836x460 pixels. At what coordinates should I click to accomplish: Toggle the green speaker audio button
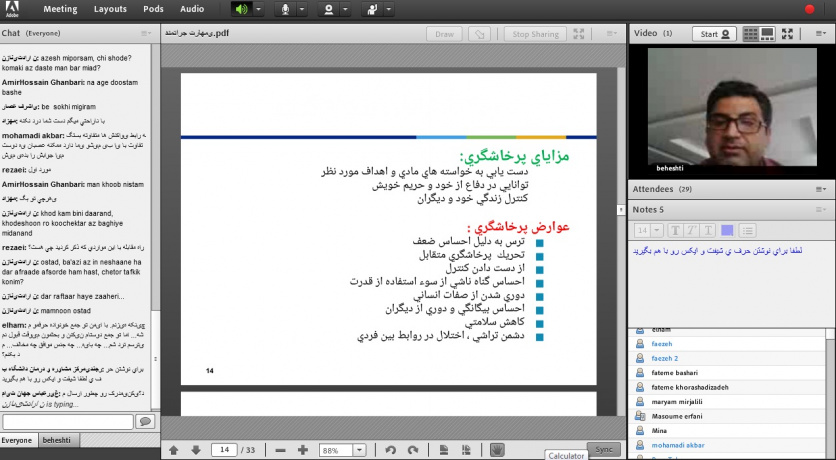(242, 9)
